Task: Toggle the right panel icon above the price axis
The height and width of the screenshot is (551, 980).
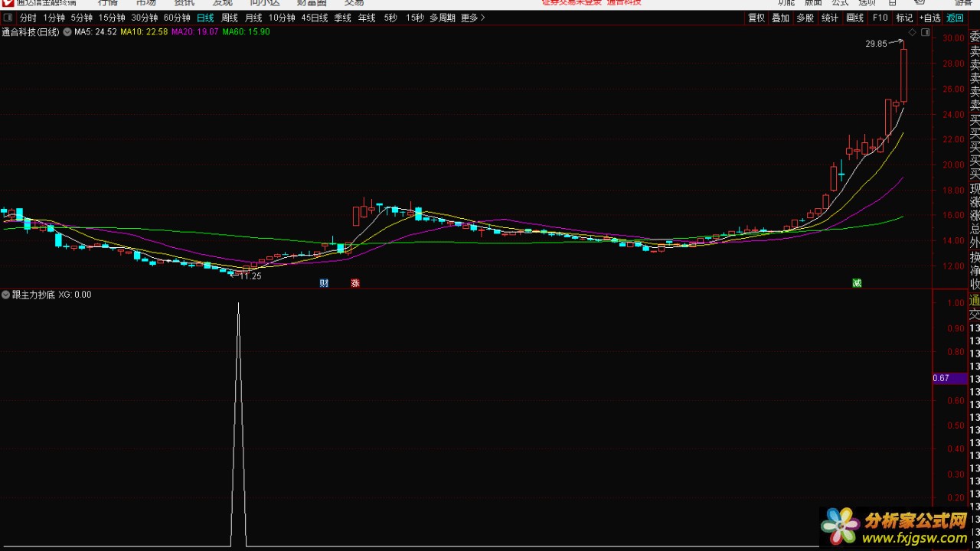Action: point(926,32)
